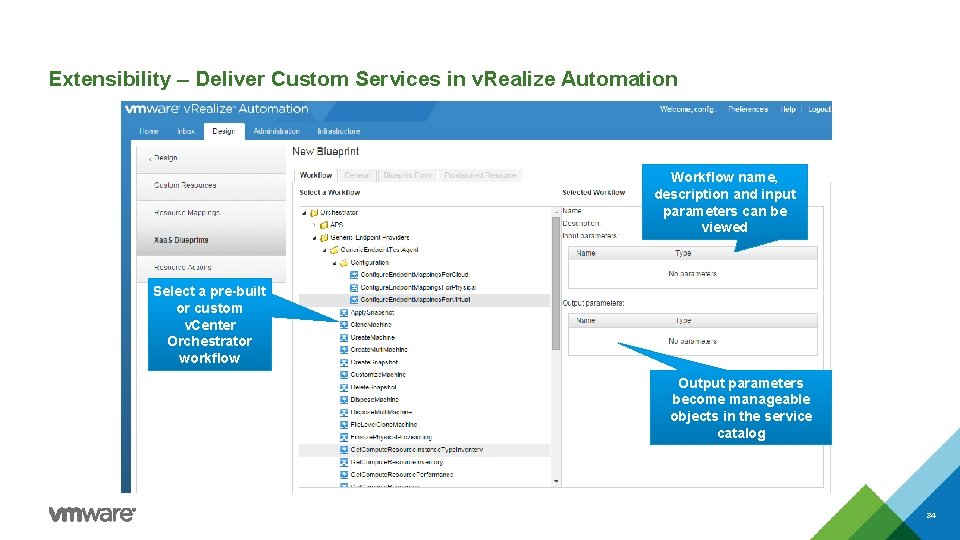Viewport: 960px width, 540px height.
Task: Open the Home tab
Action: (x=149, y=132)
